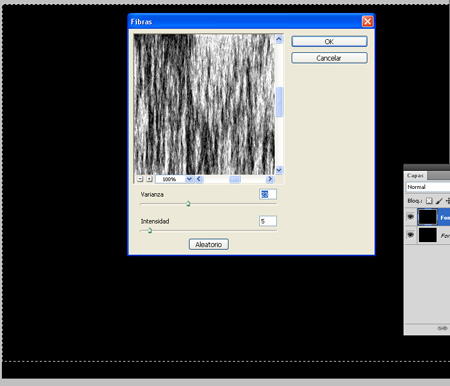Switch to the Capas tab
450x386 pixels.
[x=415, y=175]
